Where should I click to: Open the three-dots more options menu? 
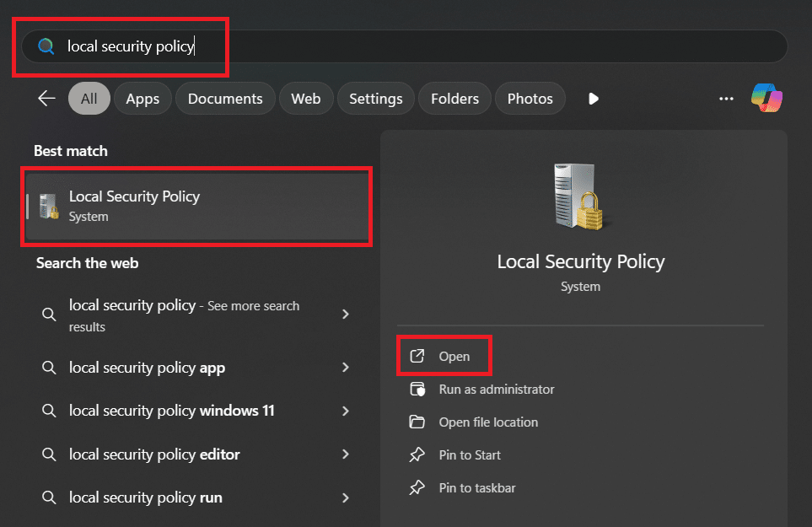[726, 99]
